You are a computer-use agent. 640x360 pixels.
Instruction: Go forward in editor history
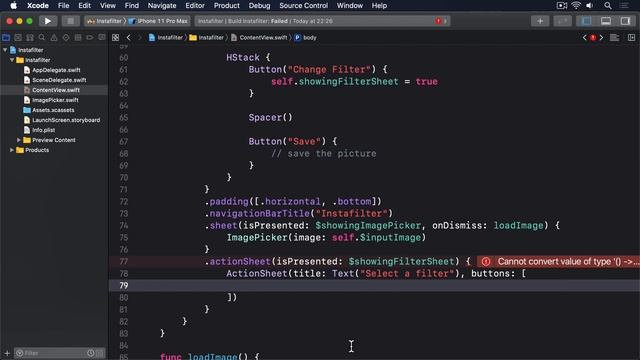click(140, 38)
